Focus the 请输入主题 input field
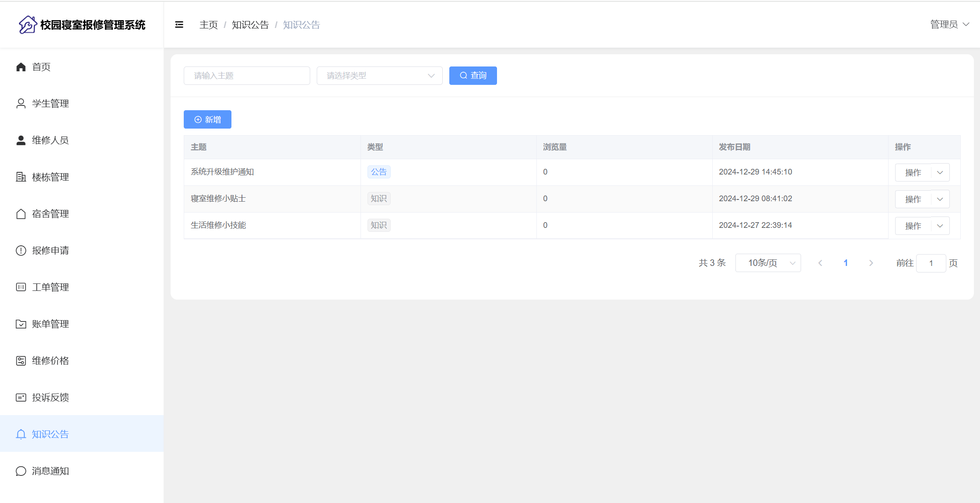 pos(247,76)
